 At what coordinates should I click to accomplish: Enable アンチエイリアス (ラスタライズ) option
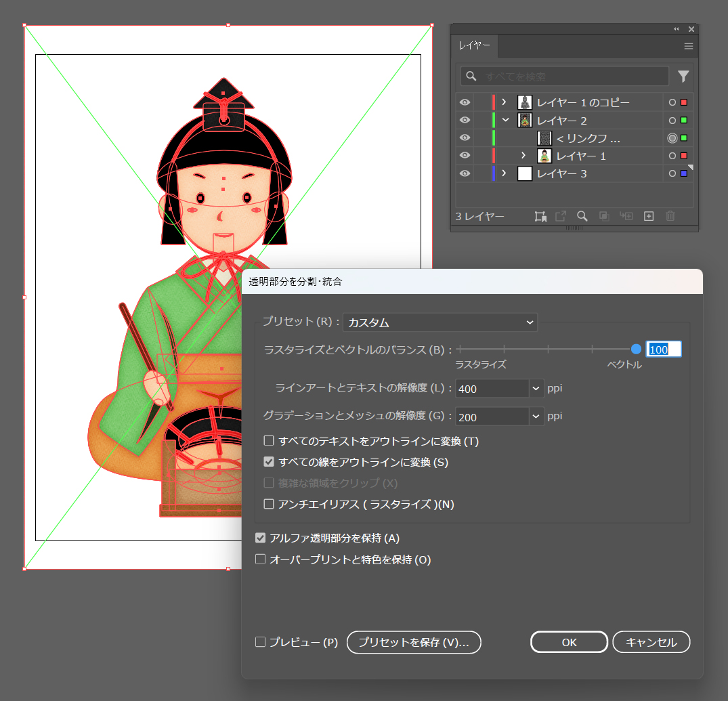pos(268,505)
